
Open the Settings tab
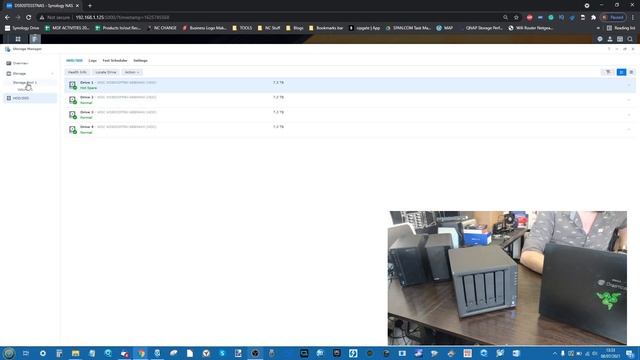tap(140, 60)
